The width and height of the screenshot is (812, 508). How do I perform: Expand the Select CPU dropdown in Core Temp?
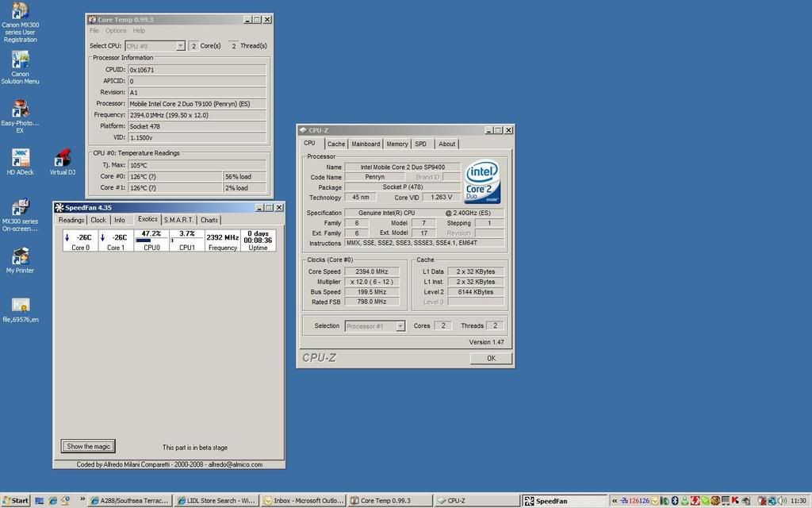(180, 46)
